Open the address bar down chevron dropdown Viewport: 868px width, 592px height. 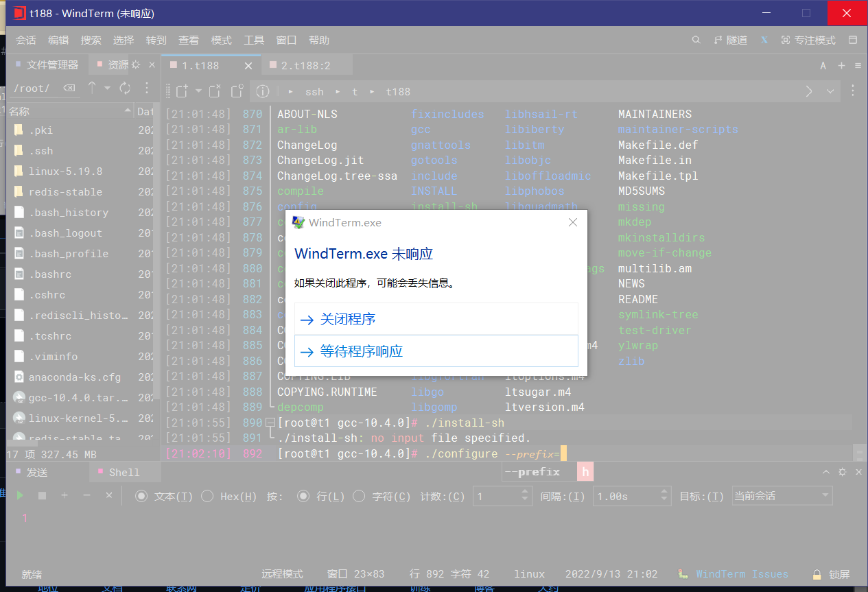tap(830, 91)
